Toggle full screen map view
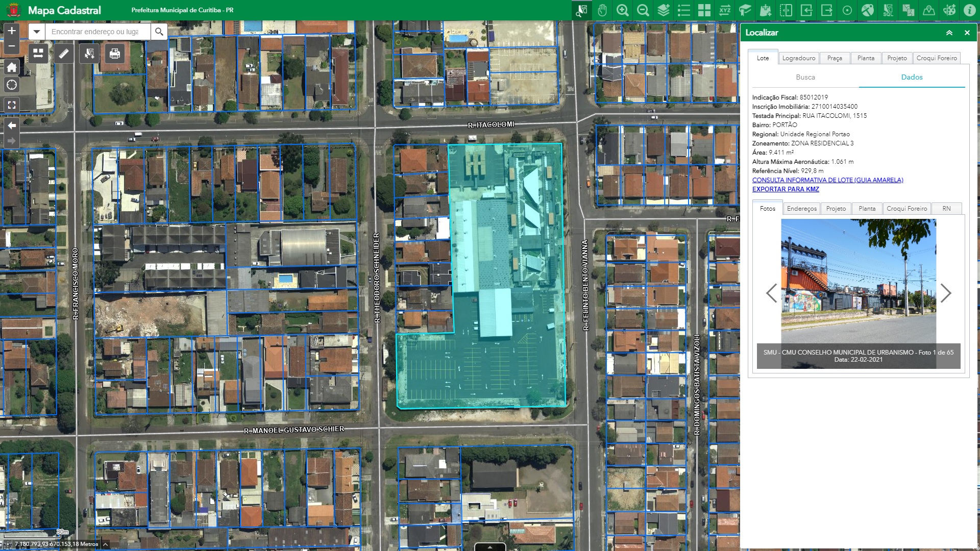980x551 pixels. point(12,105)
